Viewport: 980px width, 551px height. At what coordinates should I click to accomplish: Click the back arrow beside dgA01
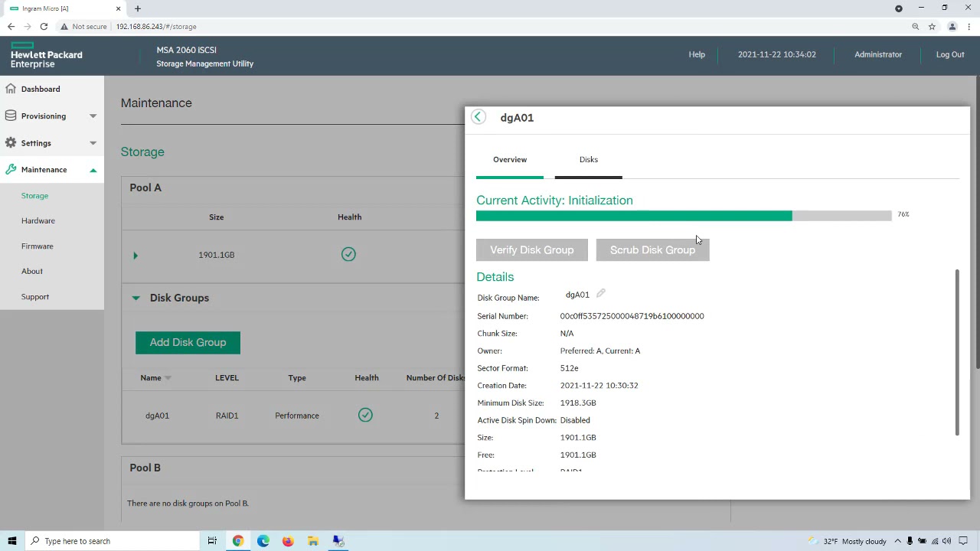(x=478, y=117)
